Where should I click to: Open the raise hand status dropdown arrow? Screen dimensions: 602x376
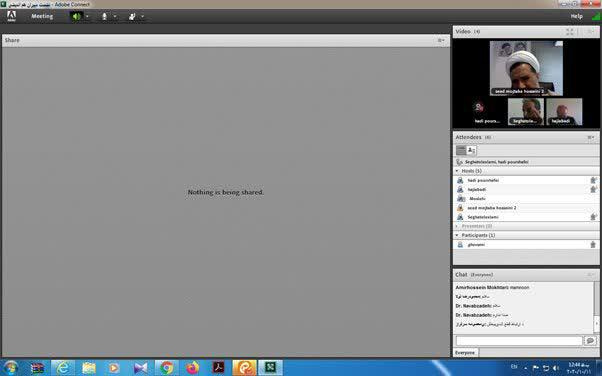(142, 17)
